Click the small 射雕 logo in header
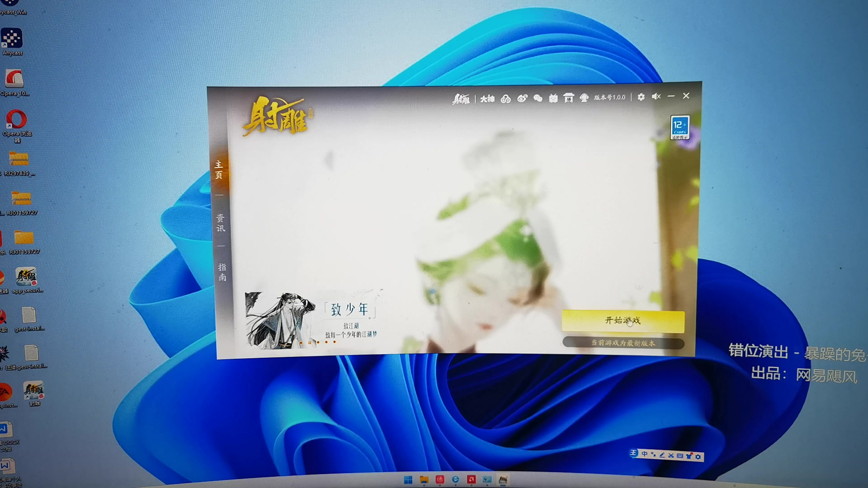 [x=461, y=99]
